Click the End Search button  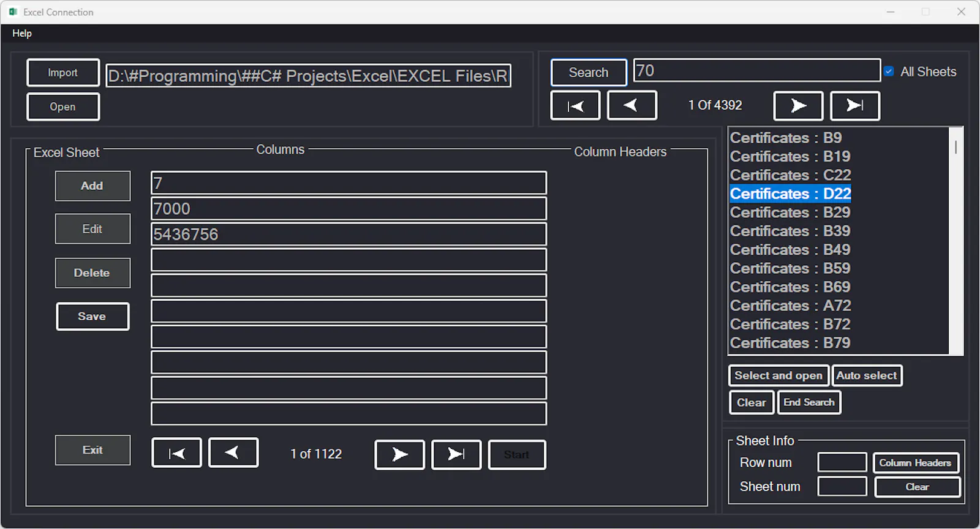(809, 402)
